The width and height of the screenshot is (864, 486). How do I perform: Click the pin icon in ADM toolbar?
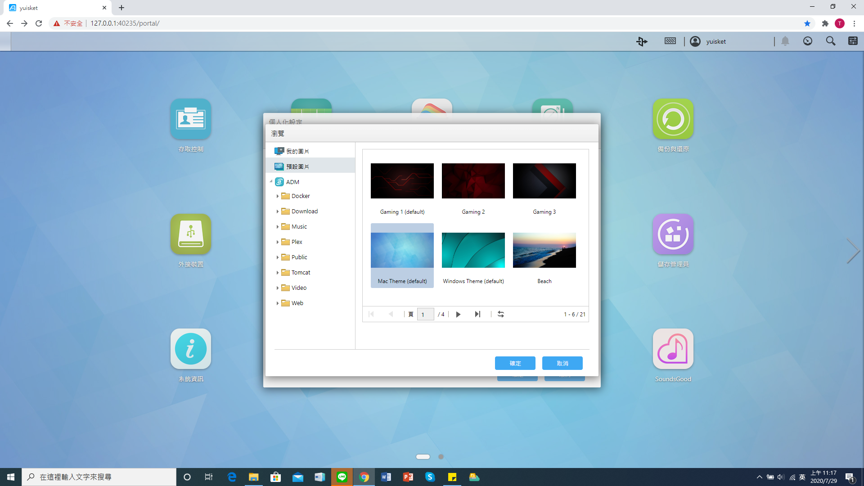pos(641,41)
